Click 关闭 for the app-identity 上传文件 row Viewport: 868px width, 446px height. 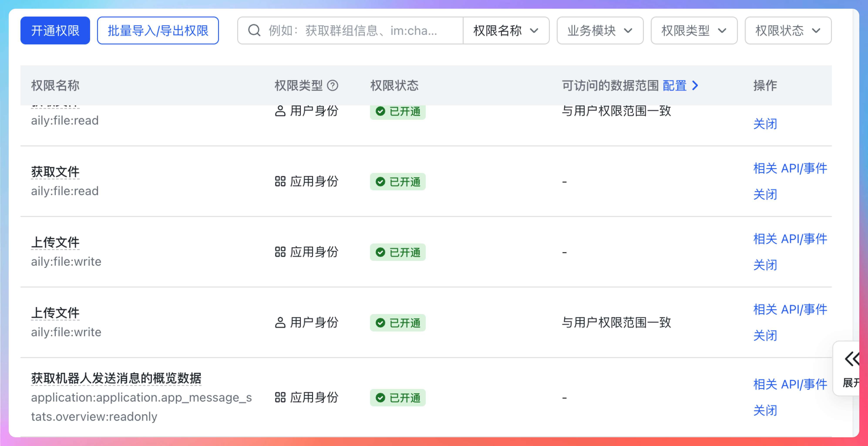[x=765, y=265]
